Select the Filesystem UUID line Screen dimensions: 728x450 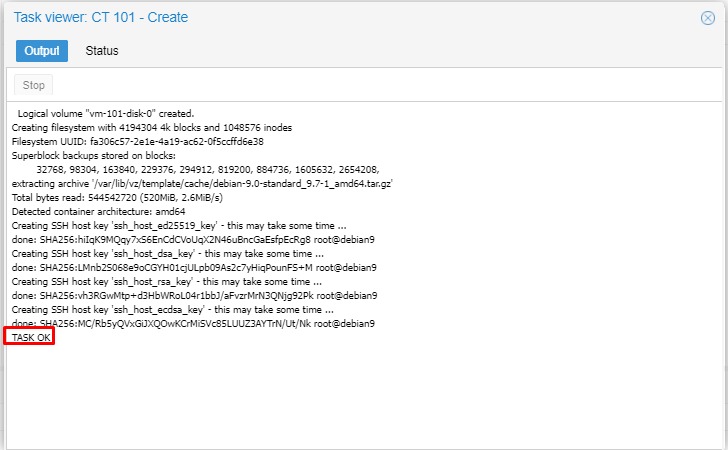(137, 142)
